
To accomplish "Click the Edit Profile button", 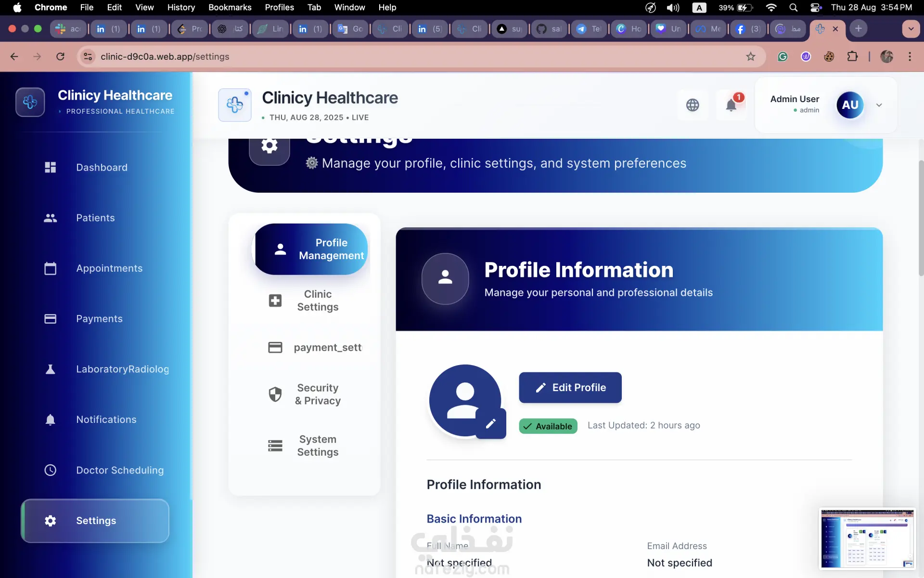I will coord(570,388).
